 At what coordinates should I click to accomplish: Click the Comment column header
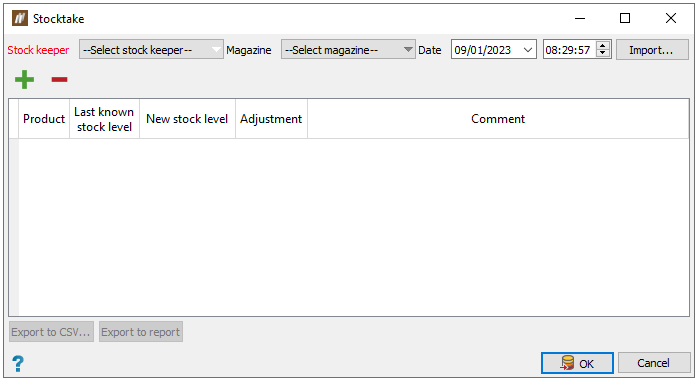point(498,119)
